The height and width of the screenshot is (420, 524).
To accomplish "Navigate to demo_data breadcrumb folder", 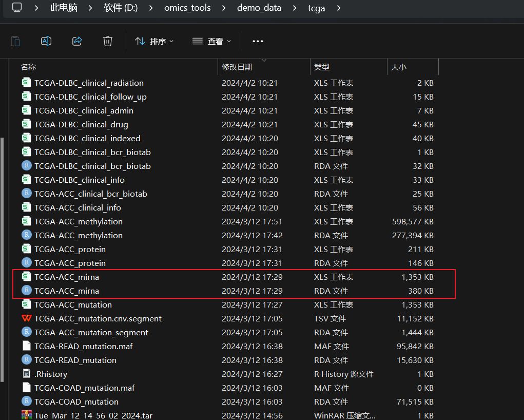I will coord(259,8).
